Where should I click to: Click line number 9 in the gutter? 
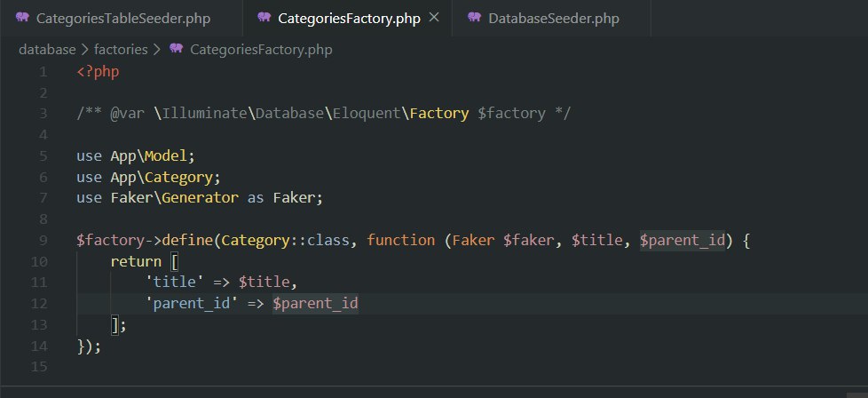(x=43, y=241)
